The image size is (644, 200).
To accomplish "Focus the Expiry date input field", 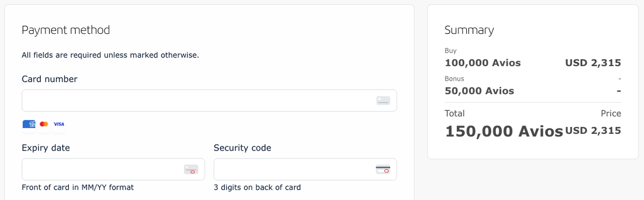I will coord(113,169).
